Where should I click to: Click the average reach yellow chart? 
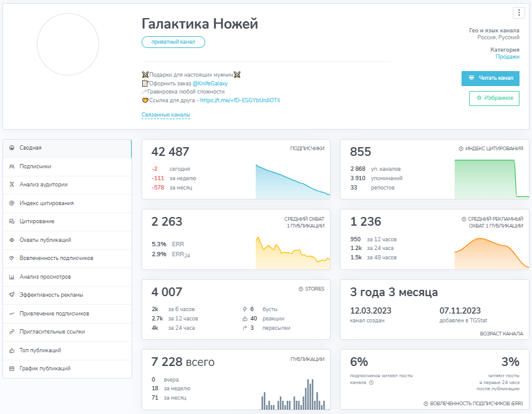tap(293, 253)
